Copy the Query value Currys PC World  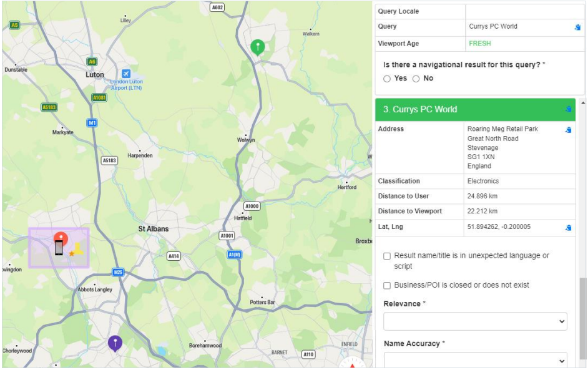click(x=577, y=27)
